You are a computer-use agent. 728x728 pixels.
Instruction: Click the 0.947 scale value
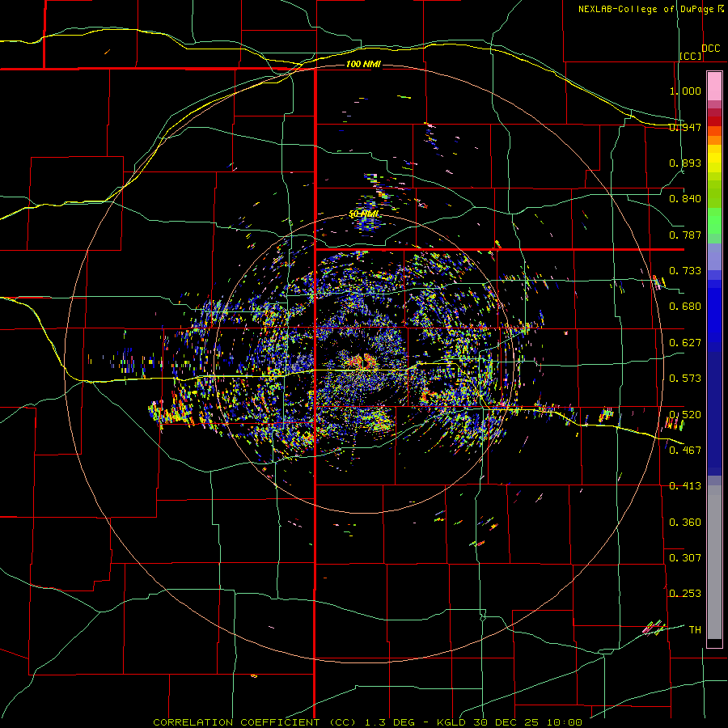685,127
